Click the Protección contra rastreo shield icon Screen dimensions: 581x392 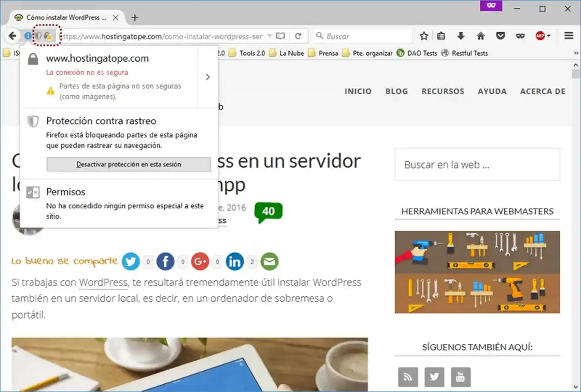tap(33, 122)
